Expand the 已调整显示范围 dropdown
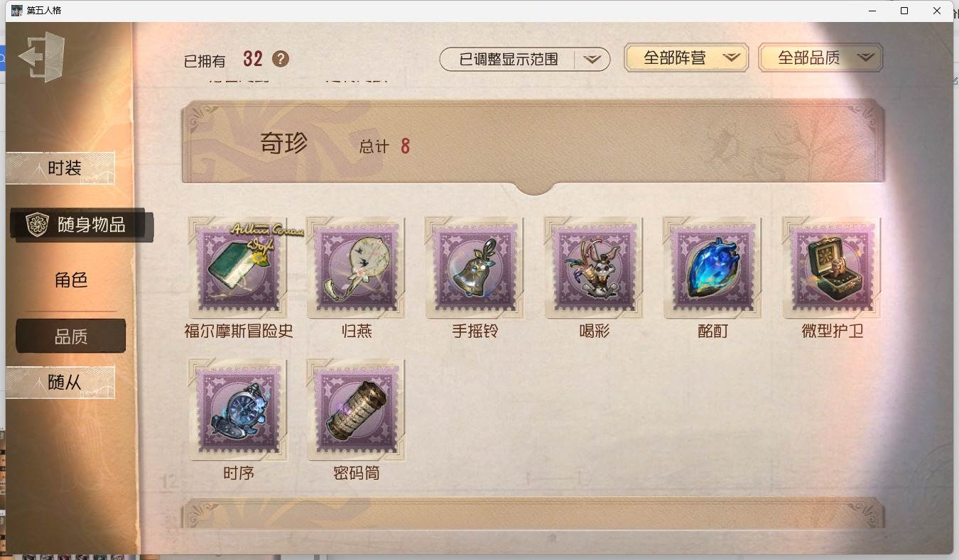 [525, 60]
